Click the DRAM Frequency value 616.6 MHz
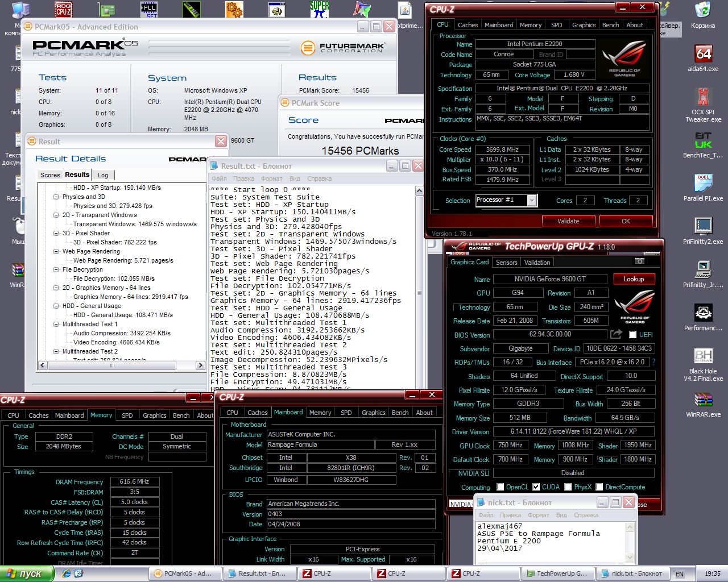This screenshot has width=728, height=582. point(134,481)
